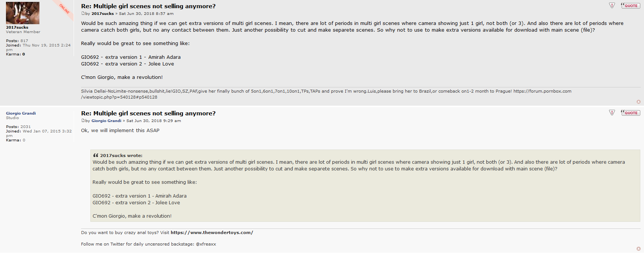
Task: Open second post title link by Giorgio Grandi
Action: [148, 113]
